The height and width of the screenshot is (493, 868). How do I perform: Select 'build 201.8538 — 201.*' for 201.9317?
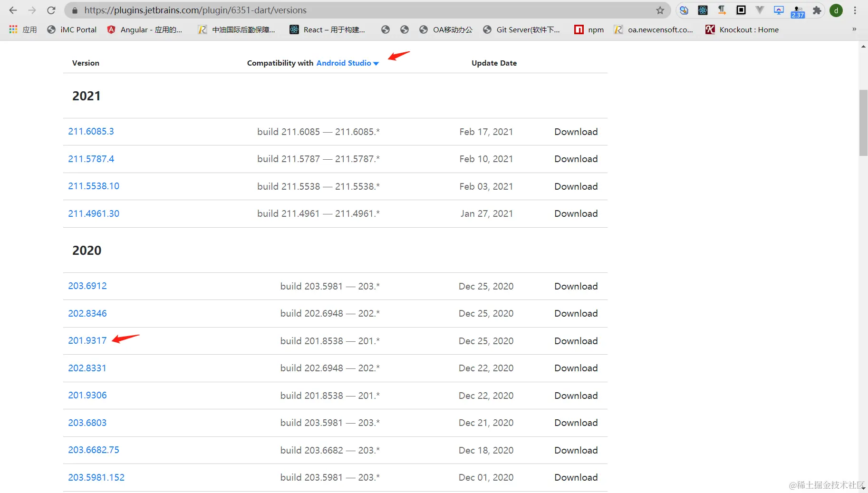pyautogui.click(x=330, y=341)
